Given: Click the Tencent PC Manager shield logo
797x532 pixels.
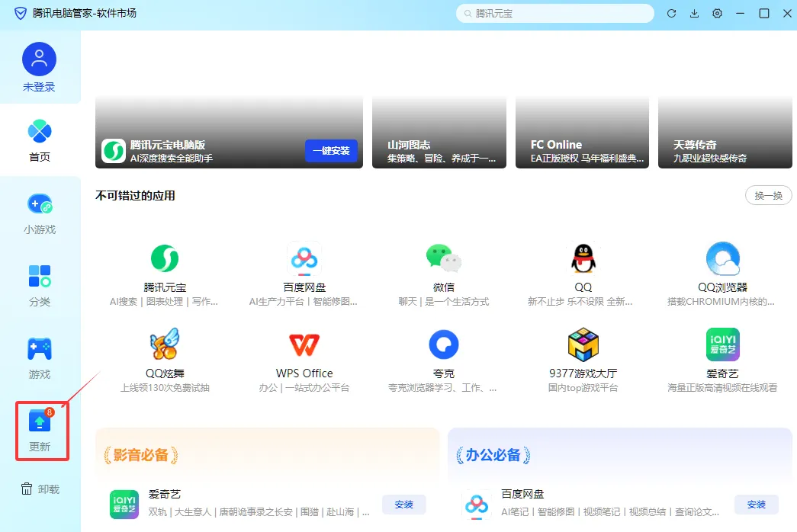Looking at the screenshot, I should (x=21, y=13).
